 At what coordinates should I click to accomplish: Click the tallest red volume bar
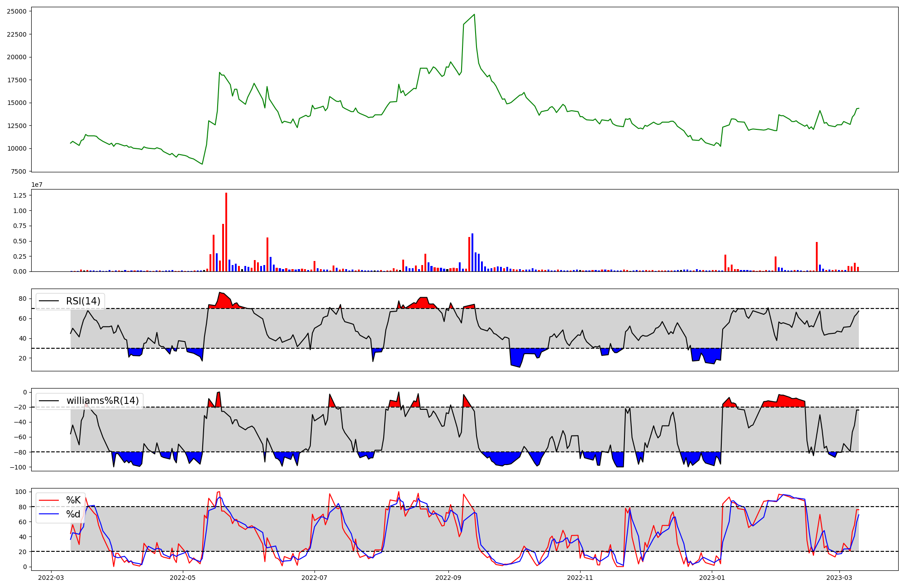[226, 232]
